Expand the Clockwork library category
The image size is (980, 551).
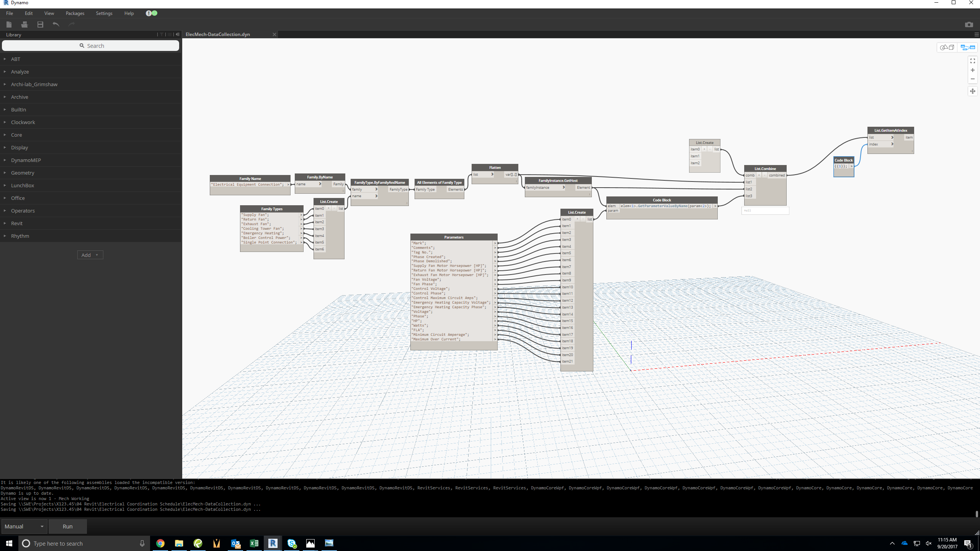(23, 122)
